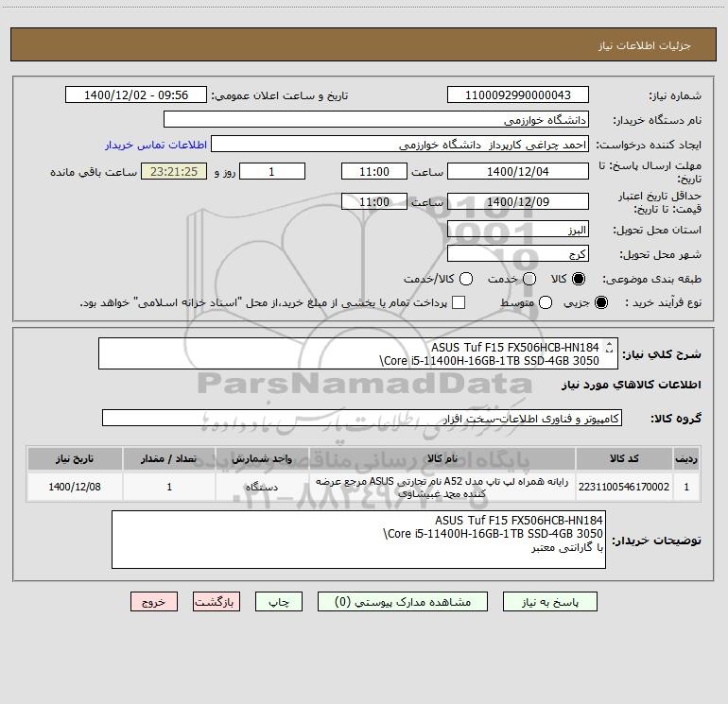The width and height of the screenshot is (728, 704).
Task: Click the شماره نیاز field 1100092990000043
Action: point(518,95)
